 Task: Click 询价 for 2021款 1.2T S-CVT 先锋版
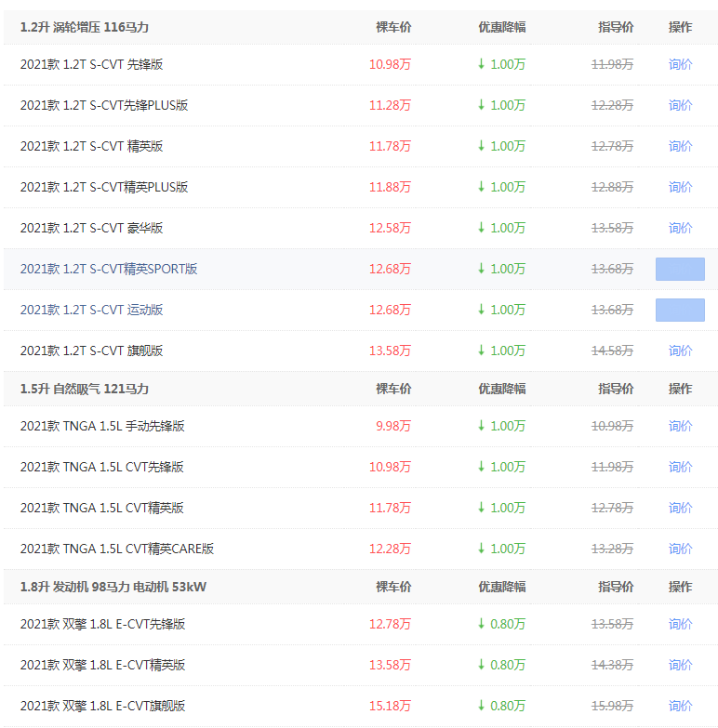(x=680, y=64)
